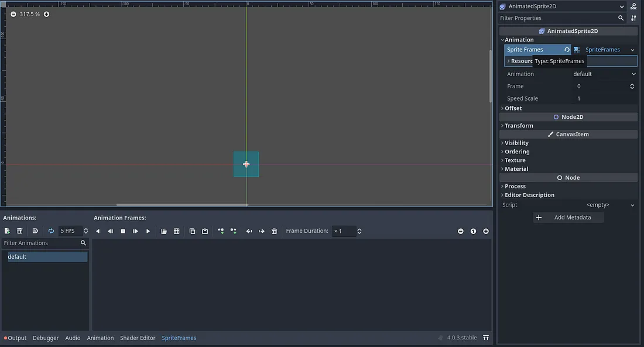Viewport: 644px width, 347px height.
Task: Copy the selected frames
Action: pyautogui.click(x=192, y=231)
